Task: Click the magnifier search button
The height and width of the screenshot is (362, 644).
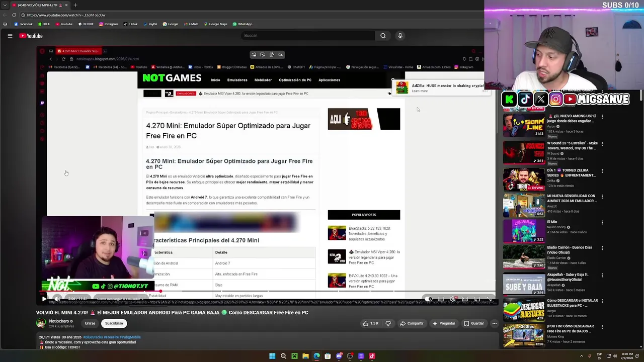Action: pyautogui.click(x=383, y=36)
